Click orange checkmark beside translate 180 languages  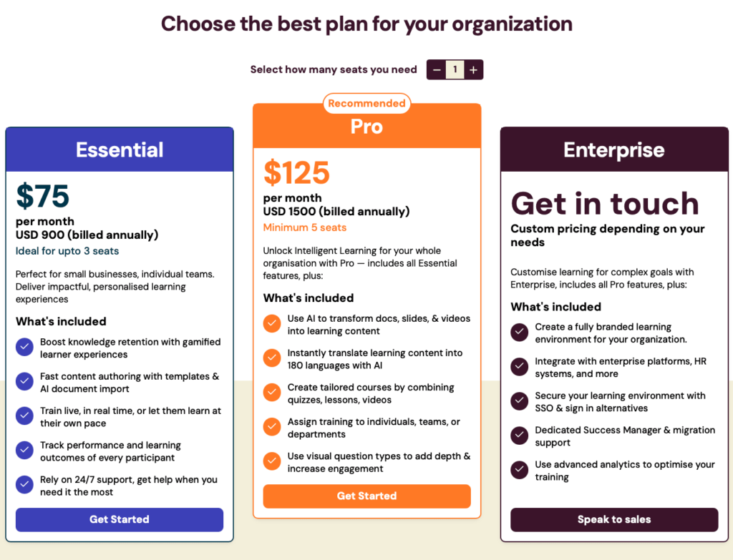point(271,358)
